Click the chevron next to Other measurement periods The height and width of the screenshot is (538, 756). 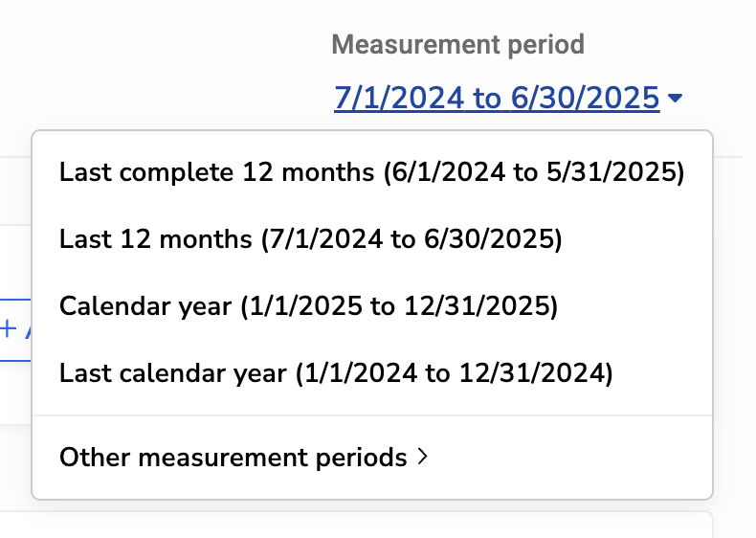coord(422,458)
